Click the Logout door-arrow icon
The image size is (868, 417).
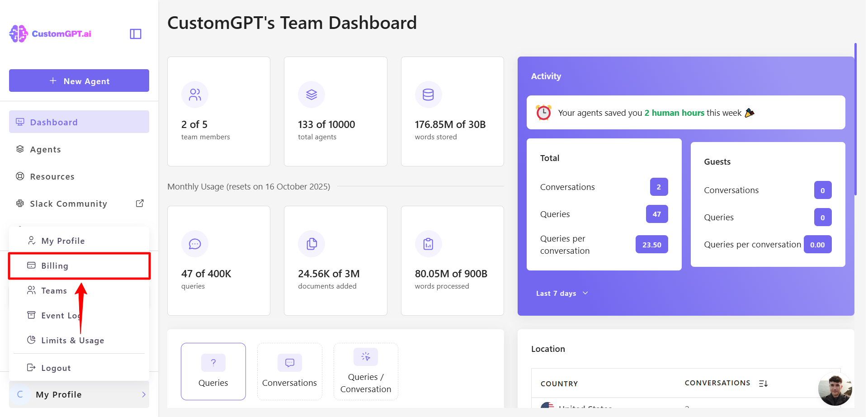pyautogui.click(x=31, y=367)
